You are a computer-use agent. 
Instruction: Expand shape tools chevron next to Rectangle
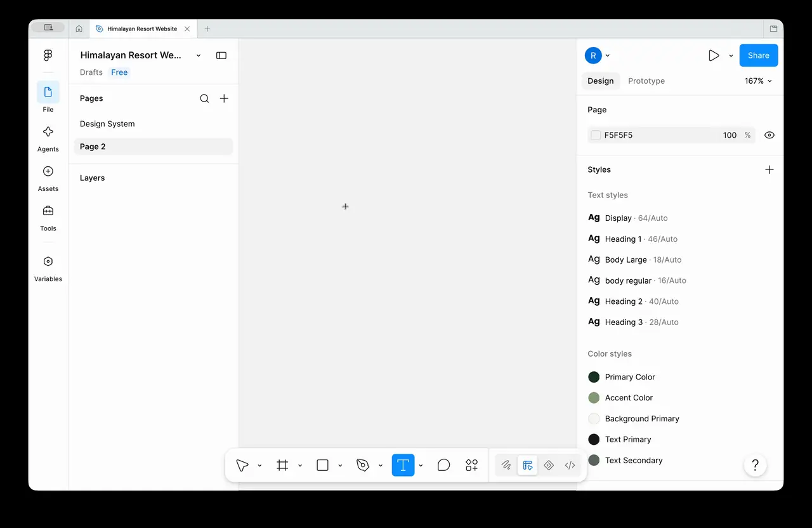[x=340, y=465]
